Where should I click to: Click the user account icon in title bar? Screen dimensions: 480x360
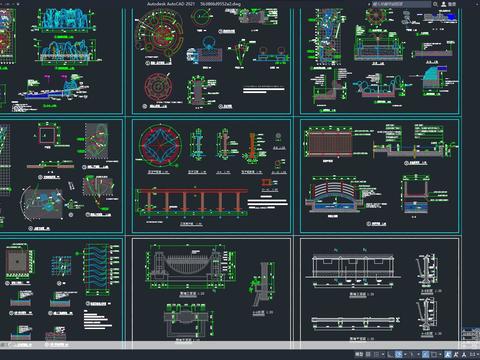point(444,4)
